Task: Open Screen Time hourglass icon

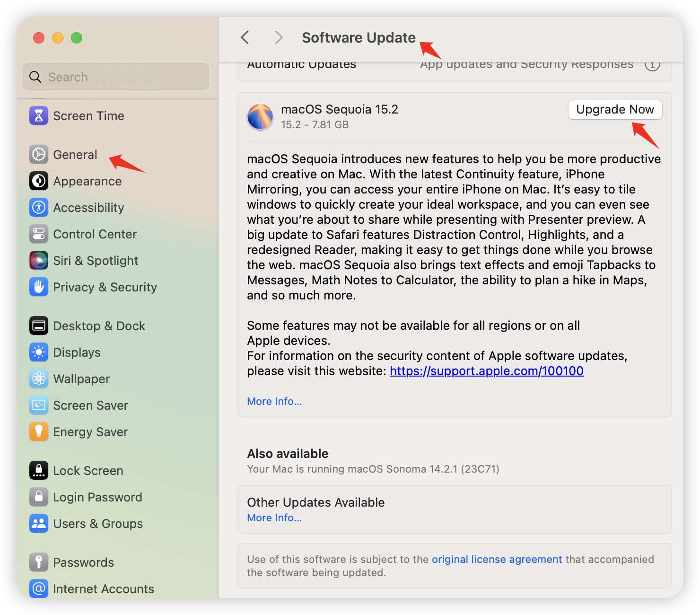Action: tap(39, 116)
